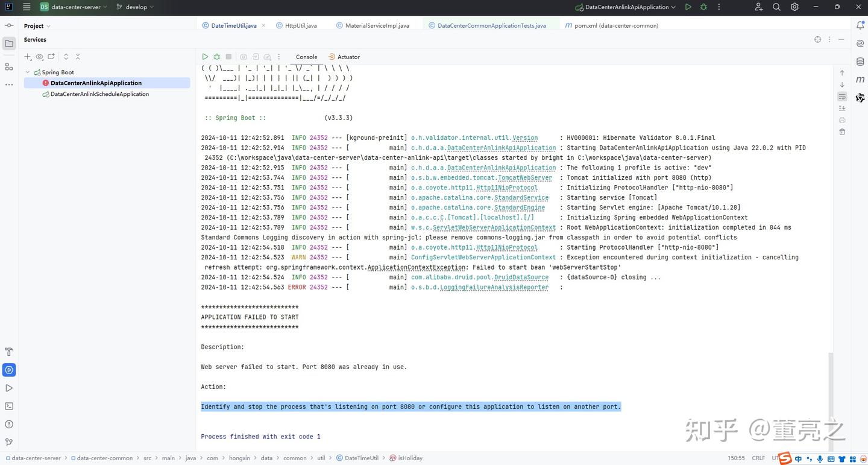Open the develop branch dropdown

click(x=135, y=7)
